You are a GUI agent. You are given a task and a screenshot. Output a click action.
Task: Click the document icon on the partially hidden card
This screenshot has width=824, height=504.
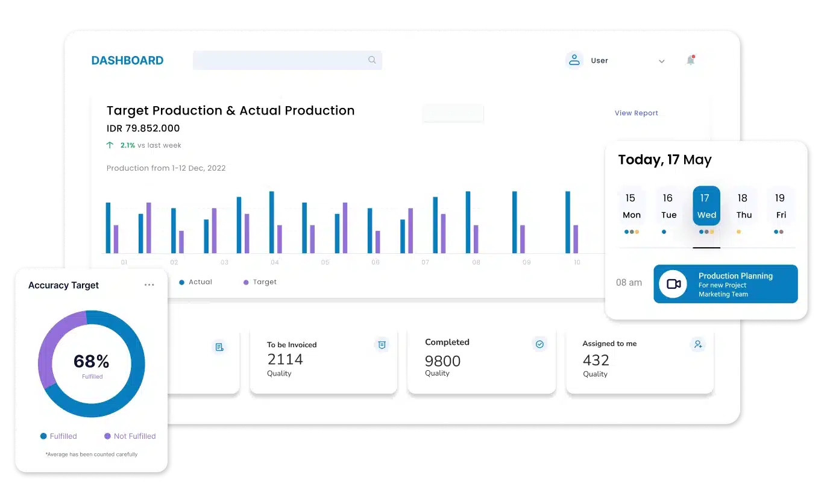tap(219, 347)
